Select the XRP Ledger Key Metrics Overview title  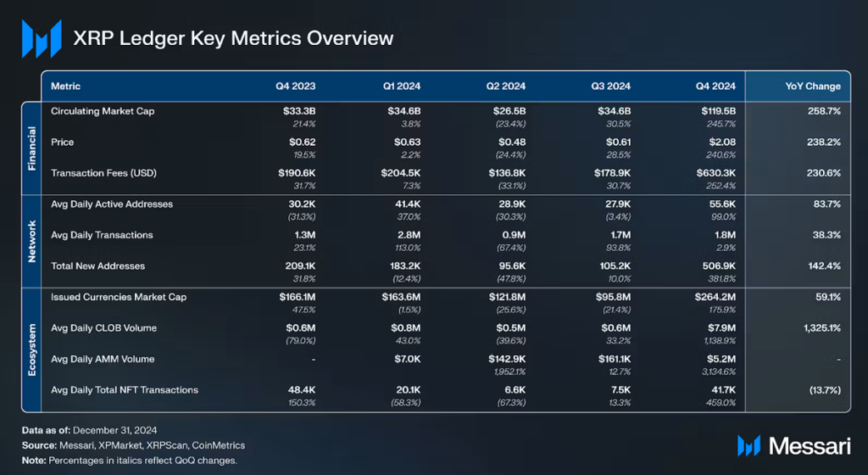(x=233, y=38)
